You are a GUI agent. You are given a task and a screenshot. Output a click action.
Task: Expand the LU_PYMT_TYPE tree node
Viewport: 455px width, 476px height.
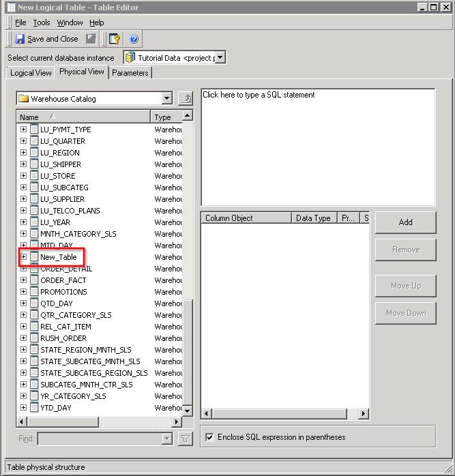23,130
